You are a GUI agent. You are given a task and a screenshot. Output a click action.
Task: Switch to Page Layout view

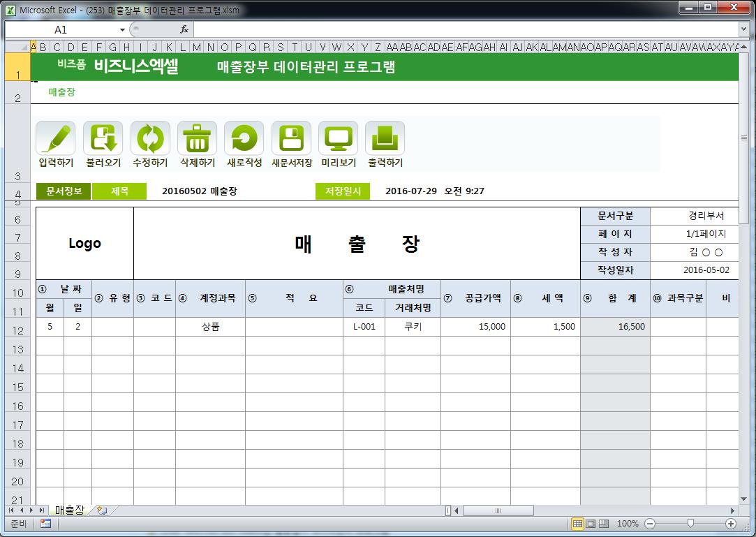tap(591, 524)
